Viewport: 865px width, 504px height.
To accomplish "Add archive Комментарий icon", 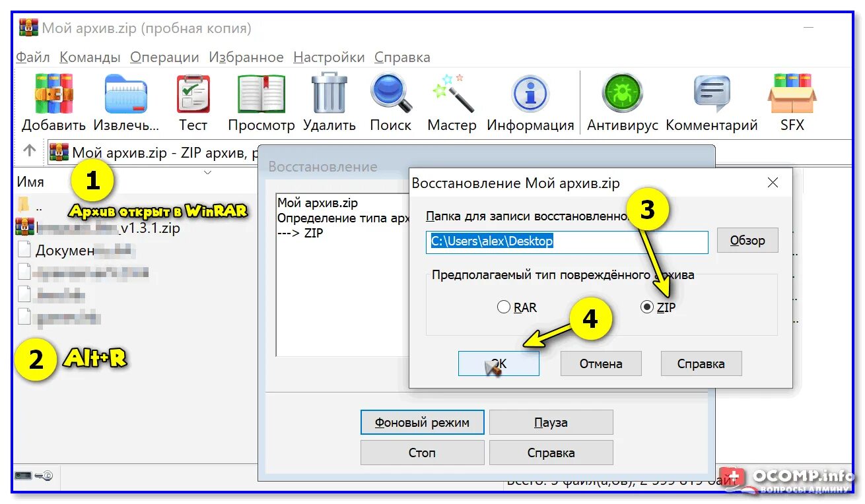I will click(x=712, y=94).
